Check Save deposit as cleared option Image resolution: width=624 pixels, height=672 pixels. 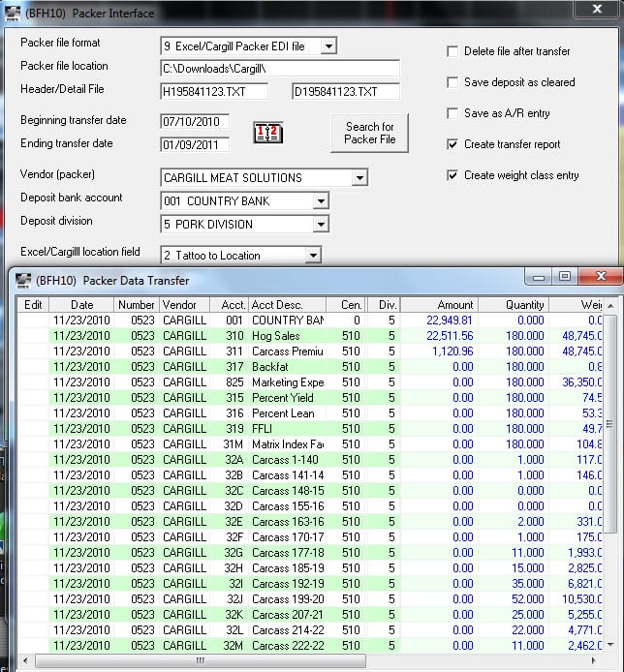click(452, 82)
